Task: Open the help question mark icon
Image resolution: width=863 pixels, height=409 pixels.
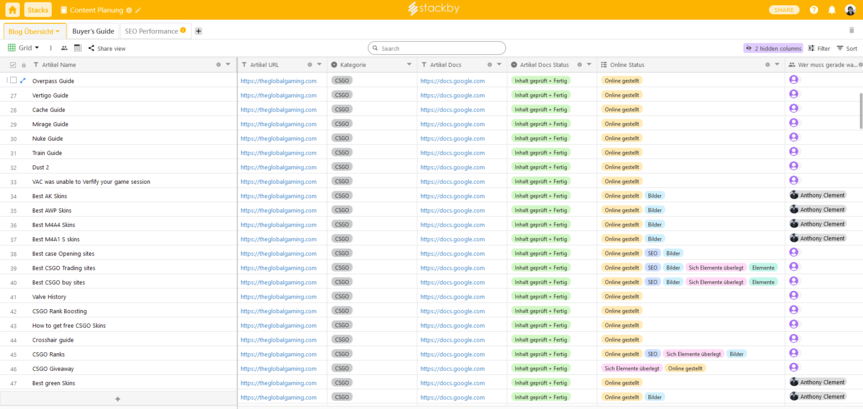Action: (x=814, y=10)
